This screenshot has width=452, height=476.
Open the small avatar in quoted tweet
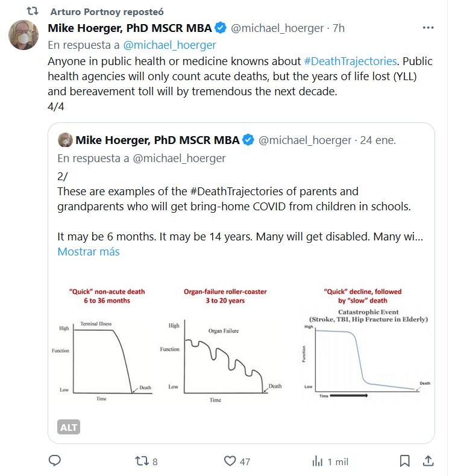click(64, 140)
